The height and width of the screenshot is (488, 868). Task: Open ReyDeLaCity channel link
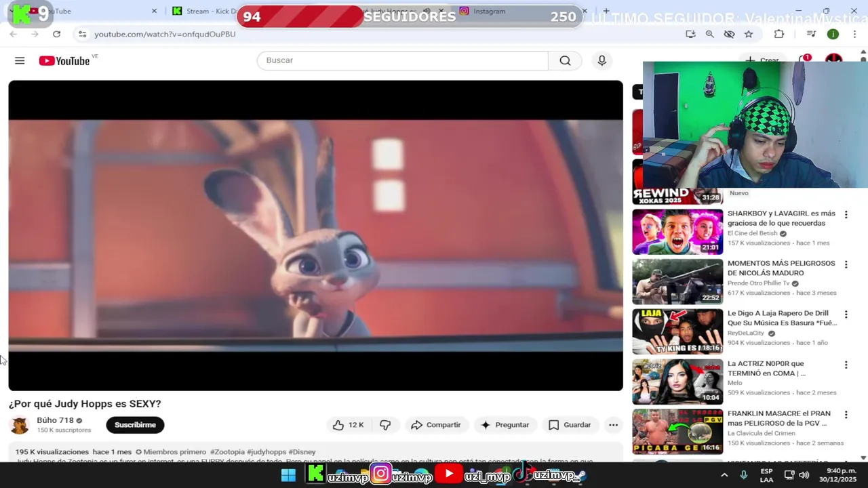746,333
